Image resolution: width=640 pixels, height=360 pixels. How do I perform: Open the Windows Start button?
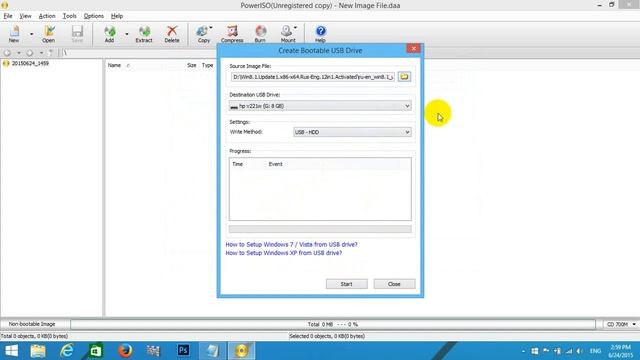tap(11, 351)
